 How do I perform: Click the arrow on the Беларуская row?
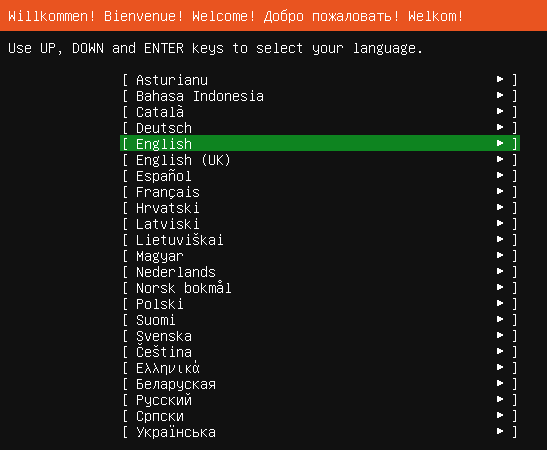(500, 383)
